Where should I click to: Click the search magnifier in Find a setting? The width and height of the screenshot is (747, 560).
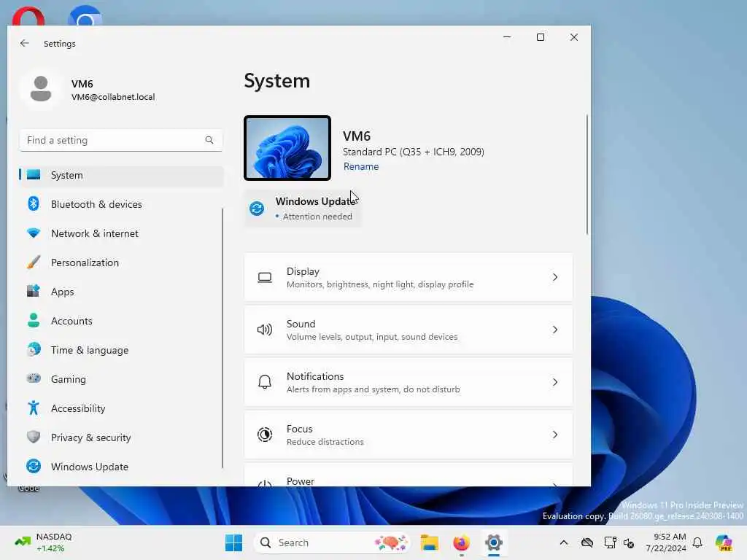209,140
